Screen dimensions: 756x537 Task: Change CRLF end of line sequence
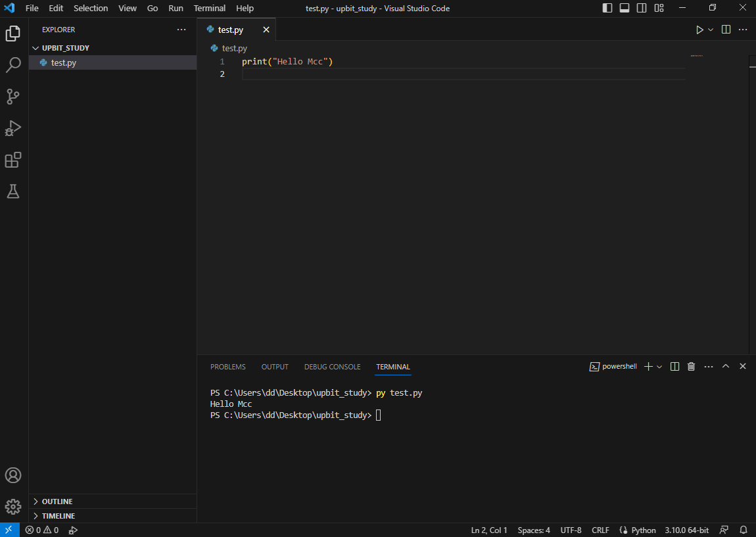pyautogui.click(x=600, y=530)
